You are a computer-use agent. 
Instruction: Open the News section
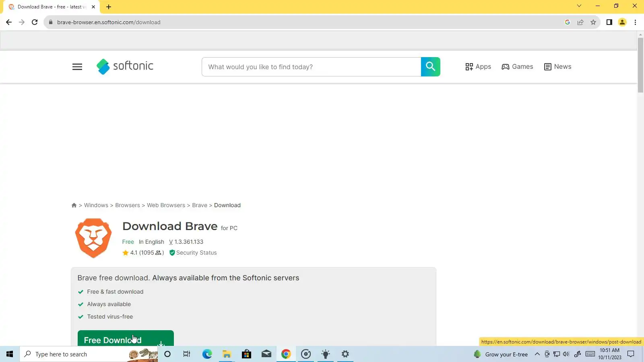[x=557, y=67]
